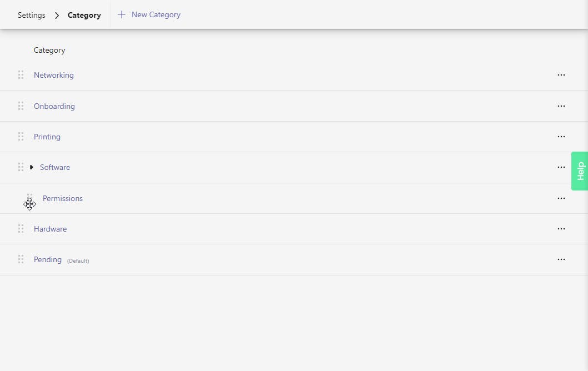Image resolution: width=588 pixels, height=371 pixels.
Task: Expand the Software category triangle
Action: click(32, 167)
